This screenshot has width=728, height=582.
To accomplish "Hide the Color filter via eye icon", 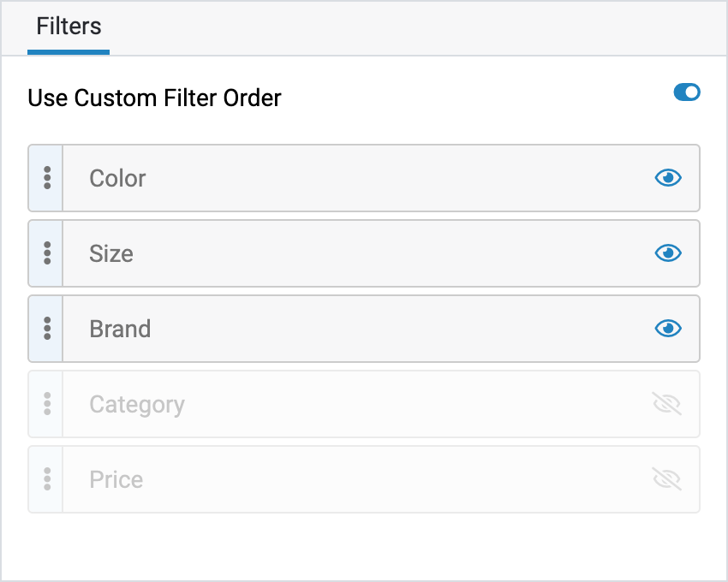I will tap(668, 178).
